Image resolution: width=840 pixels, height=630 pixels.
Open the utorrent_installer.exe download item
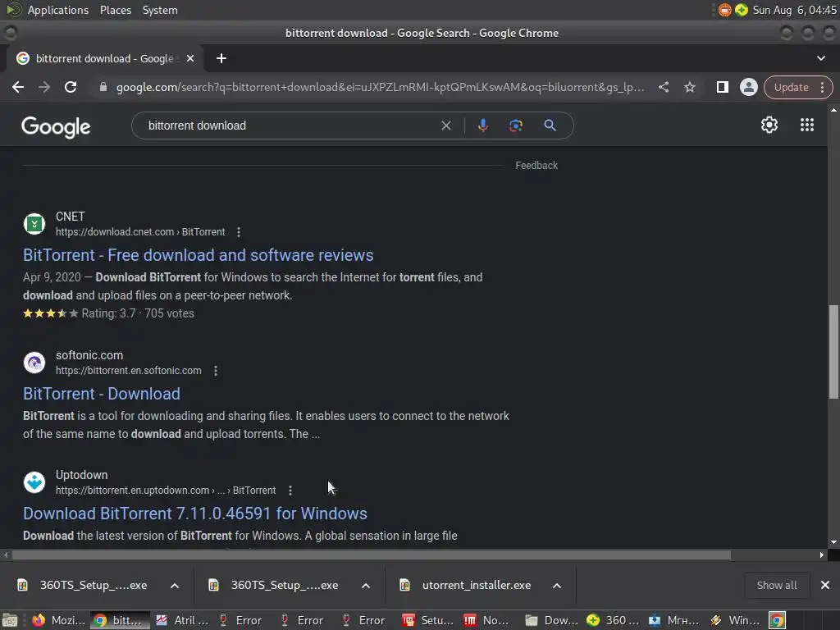point(466,585)
